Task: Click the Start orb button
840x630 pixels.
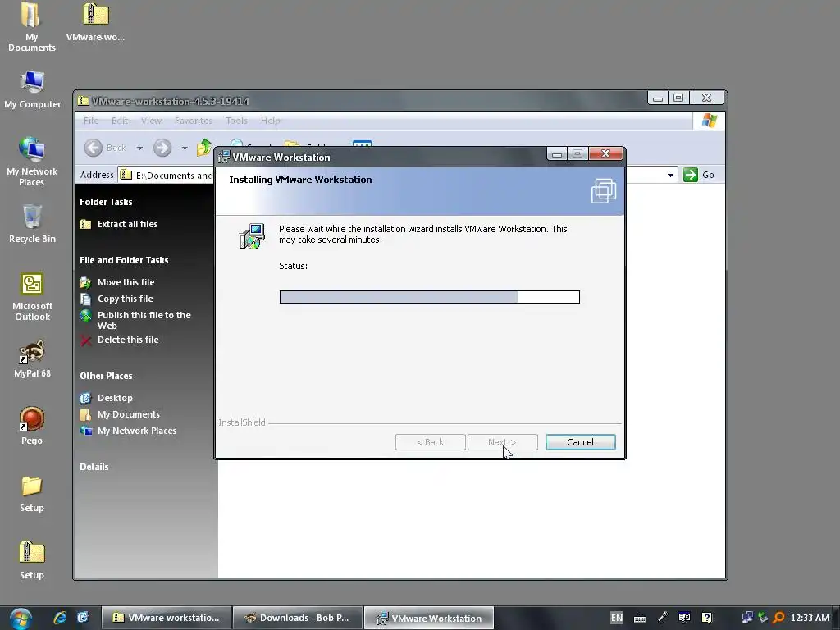Action: 21,619
